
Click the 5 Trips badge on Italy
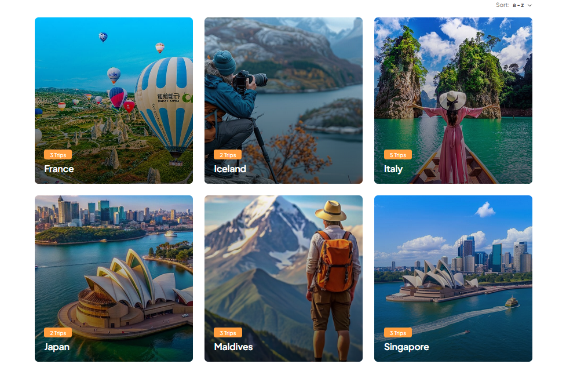pyautogui.click(x=397, y=155)
